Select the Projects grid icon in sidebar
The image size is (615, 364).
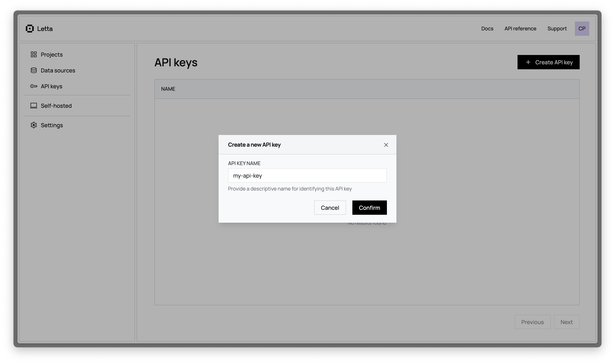pos(34,54)
